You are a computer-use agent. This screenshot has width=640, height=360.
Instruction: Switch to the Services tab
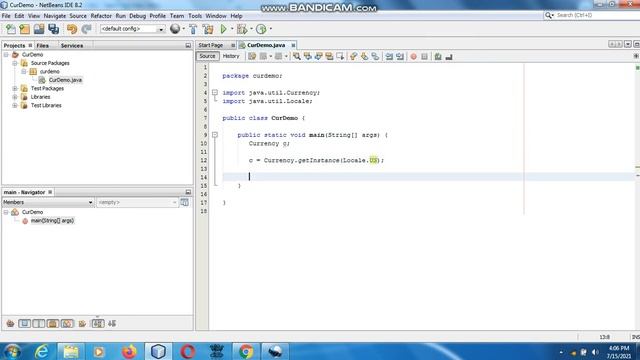(x=72, y=46)
